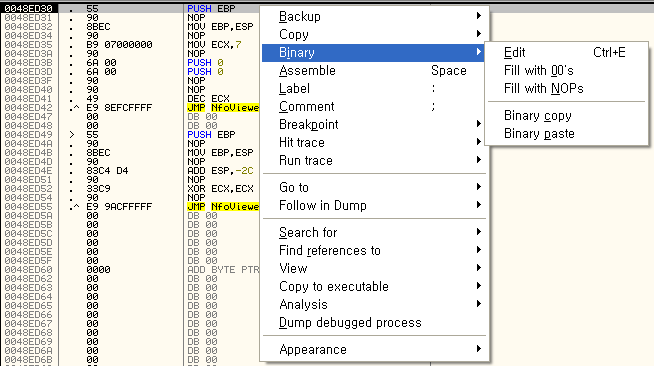Open Follow in Dump submenu

pos(373,205)
